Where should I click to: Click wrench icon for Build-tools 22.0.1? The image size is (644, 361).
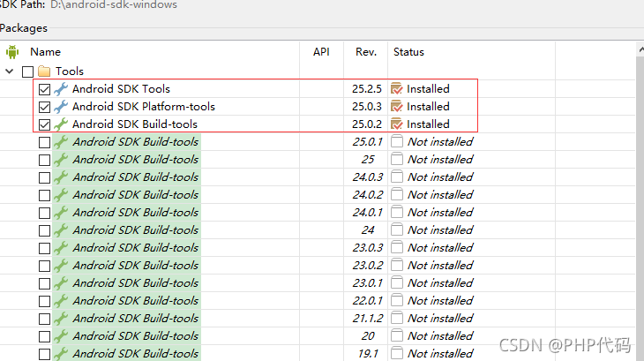(61, 301)
